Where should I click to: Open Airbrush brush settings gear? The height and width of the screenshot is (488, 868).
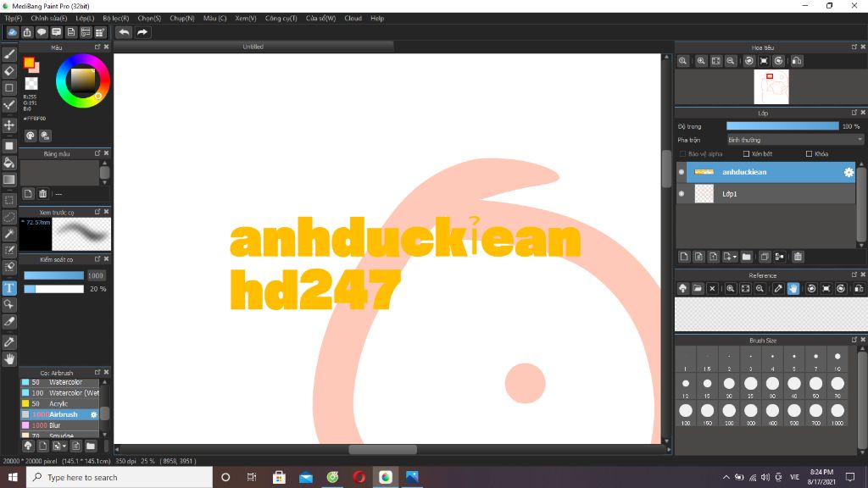point(93,414)
